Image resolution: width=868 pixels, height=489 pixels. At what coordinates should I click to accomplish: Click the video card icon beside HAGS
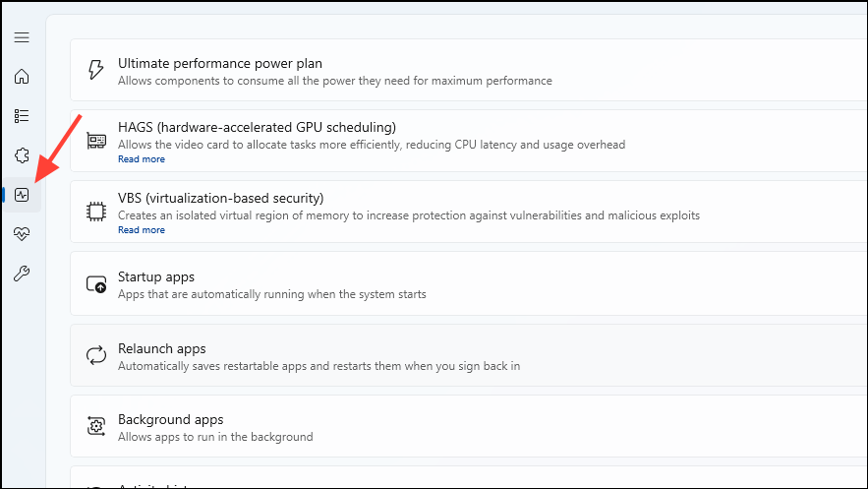coord(96,140)
